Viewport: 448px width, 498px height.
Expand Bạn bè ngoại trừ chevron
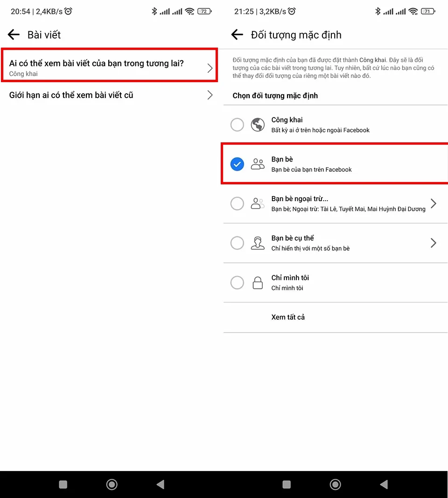point(434,203)
